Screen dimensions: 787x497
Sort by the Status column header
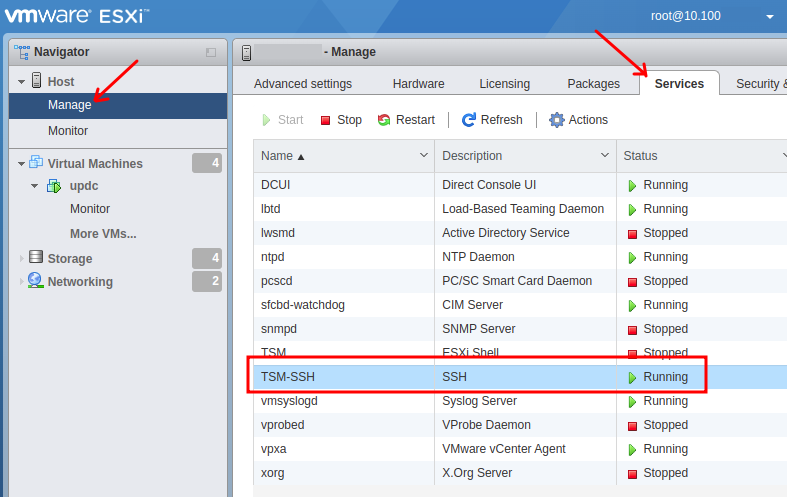coord(640,156)
